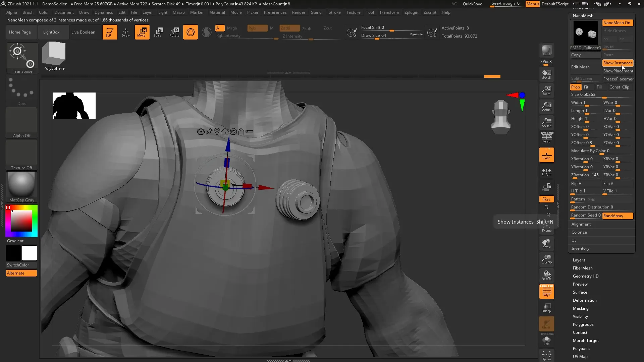
Task: Click the Scroll canvas icon
Action: click(546, 74)
